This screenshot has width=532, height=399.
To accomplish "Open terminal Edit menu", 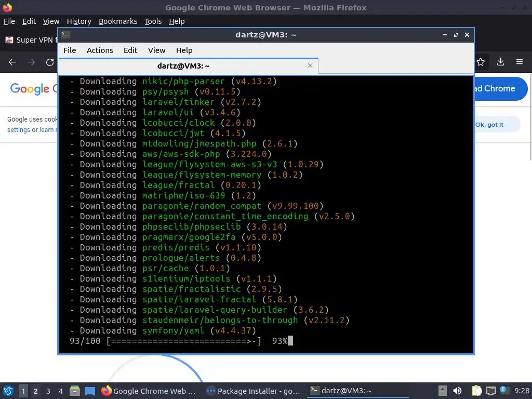I will pos(130,50).
